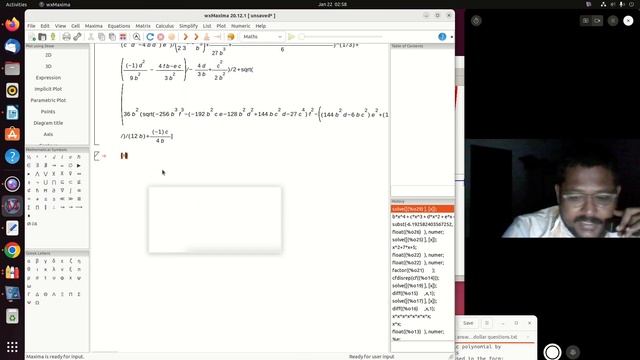
Task: Open the Show Applications grid
Action: tap(12, 347)
